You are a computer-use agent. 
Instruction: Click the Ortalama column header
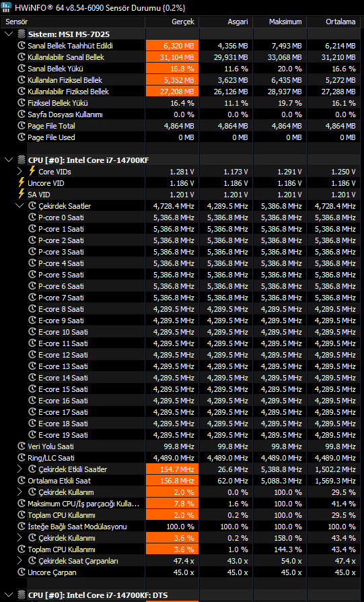click(x=335, y=22)
